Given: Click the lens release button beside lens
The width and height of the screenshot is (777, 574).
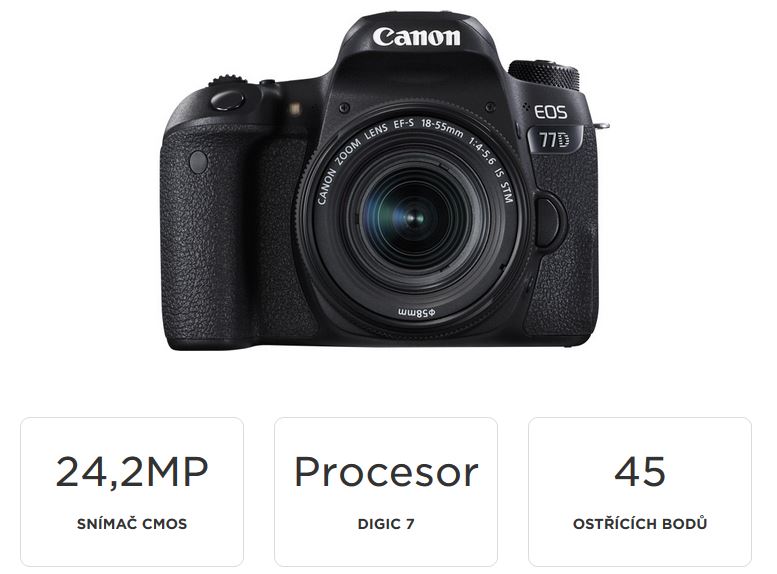Looking at the screenshot, I should pyautogui.click(x=548, y=221).
